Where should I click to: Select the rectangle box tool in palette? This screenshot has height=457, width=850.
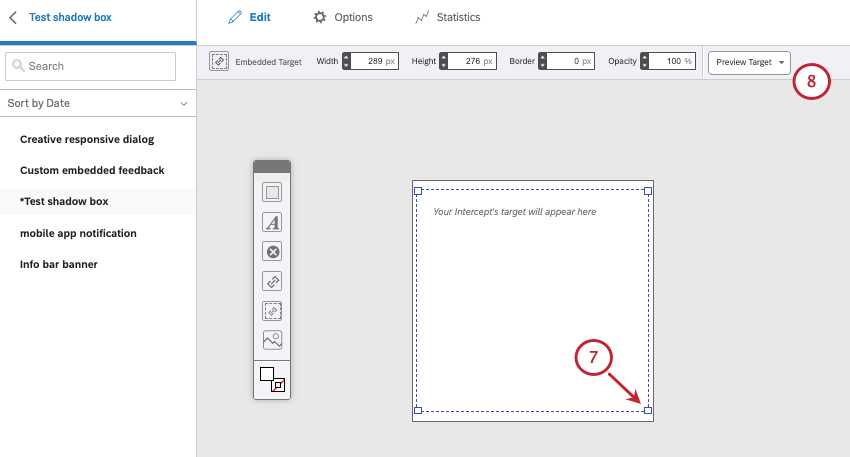click(272, 192)
